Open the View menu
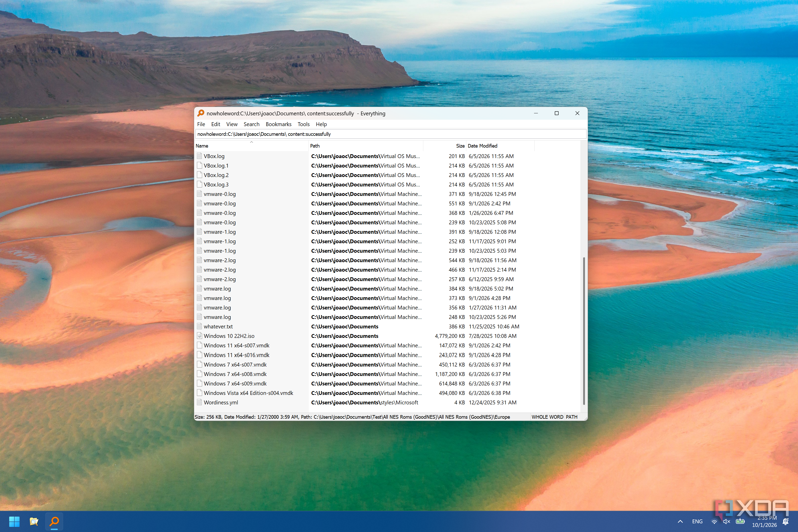Screen dimensions: 798x532 [x=232, y=124]
